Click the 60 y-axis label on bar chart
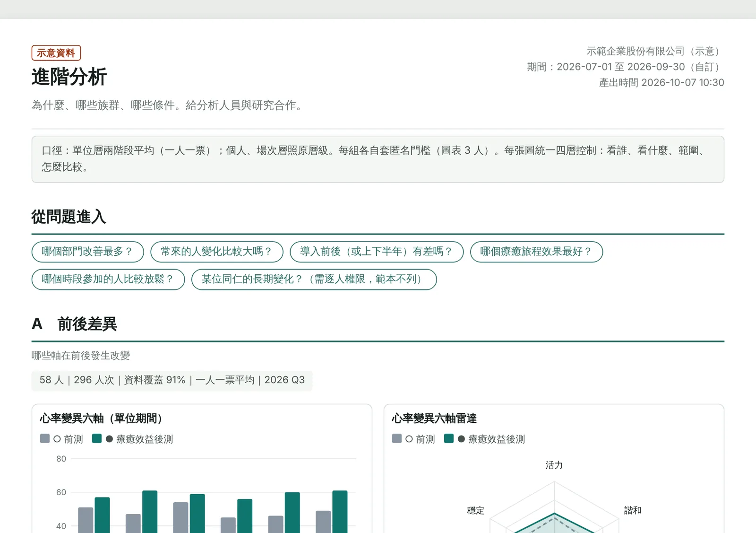The height and width of the screenshot is (533, 756). [x=61, y=492]
